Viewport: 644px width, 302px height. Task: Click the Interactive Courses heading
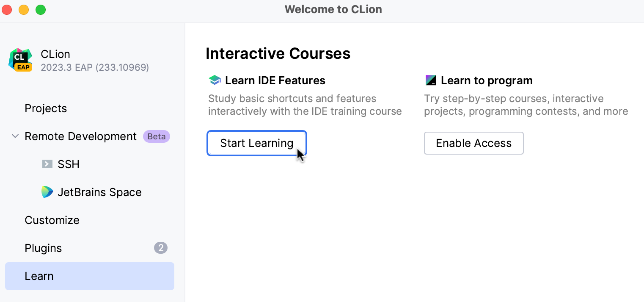[278, 53]
